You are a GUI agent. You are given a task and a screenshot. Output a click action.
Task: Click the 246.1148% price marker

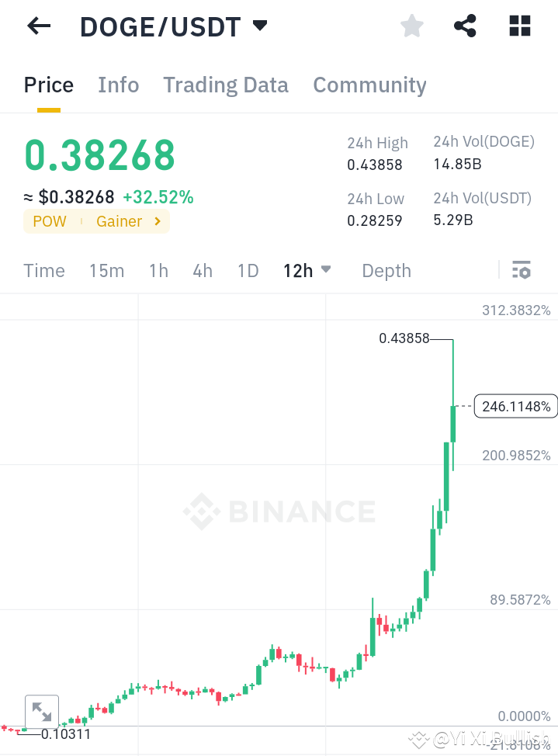coord(515,405)
